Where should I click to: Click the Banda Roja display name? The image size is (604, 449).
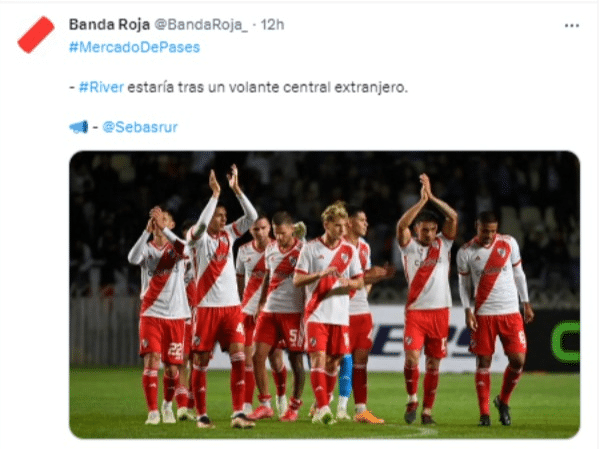click(x=109, y=25)
